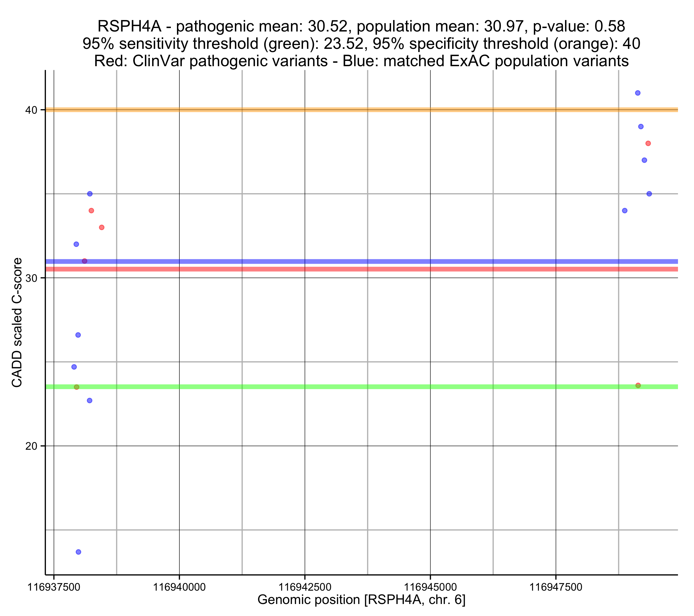
Task: Click the x-axis tick label 116947500
Action: click(x=556, y=587)
